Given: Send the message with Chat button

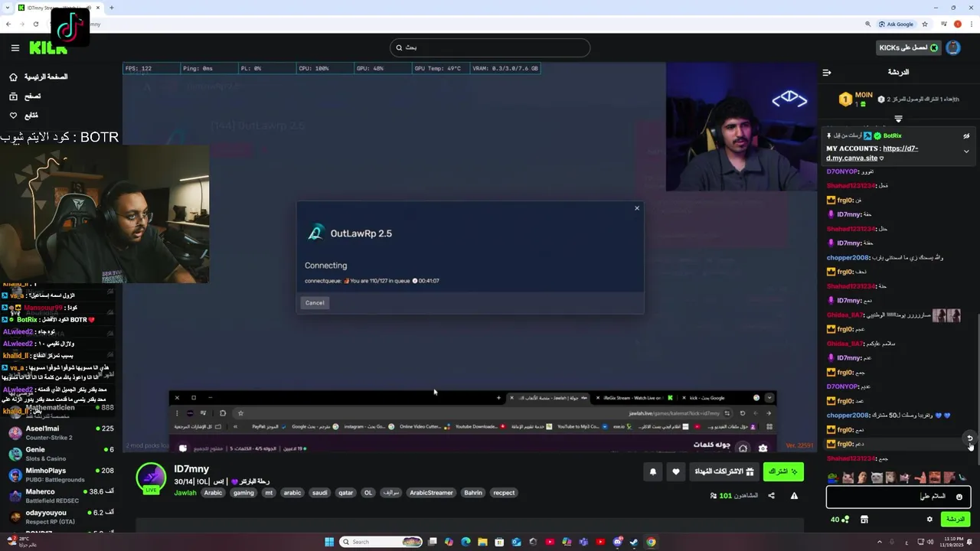Looking at the screenshot, I should point(955,519).
